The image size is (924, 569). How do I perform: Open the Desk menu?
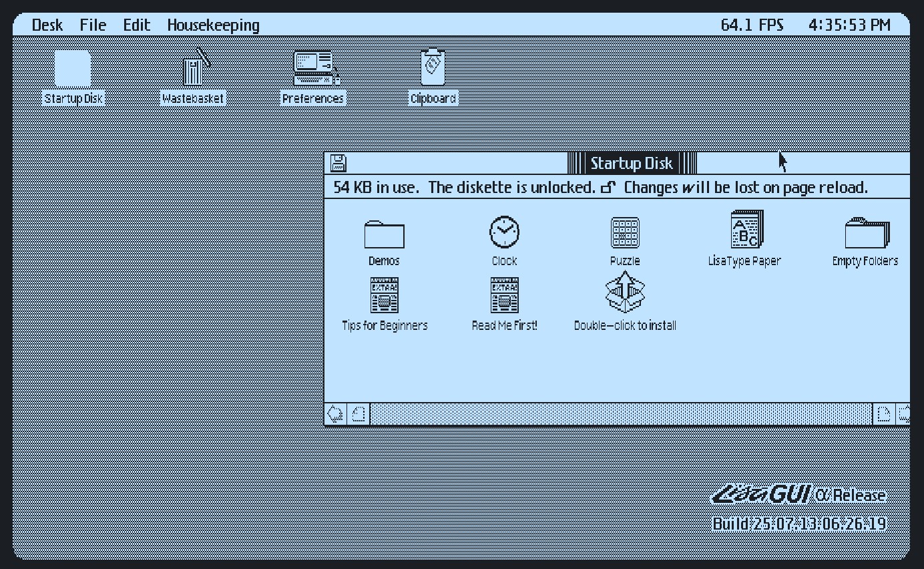tap(47, 25)
